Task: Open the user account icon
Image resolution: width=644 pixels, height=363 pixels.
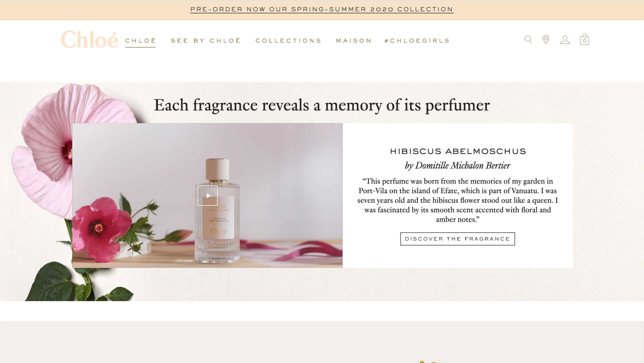Action: [x=565, y=40]
